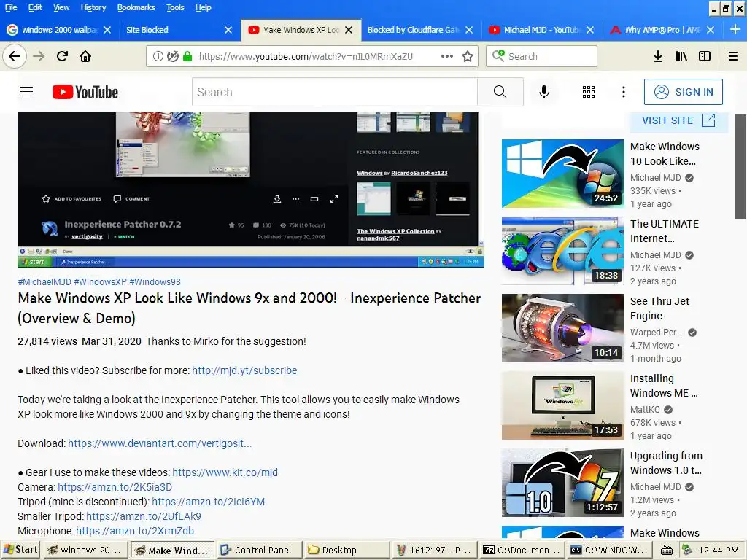Switch to C:\WINDOW... command prompt taskbar button
Image resolution: width=747 pixels, height=560 pixels.
(x=610, y=550)
